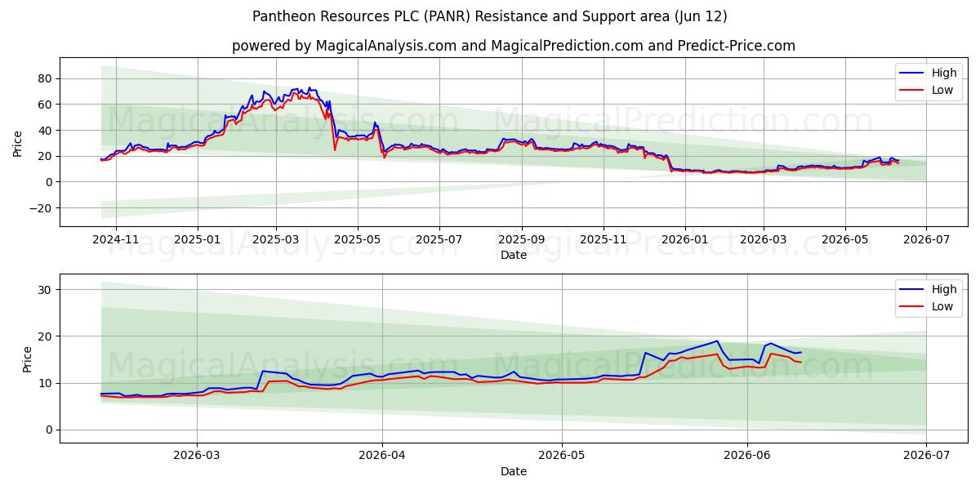Click top chart y-axis value '60'
980x490 pixels.
pyautogui.click(x=46, y=105)
